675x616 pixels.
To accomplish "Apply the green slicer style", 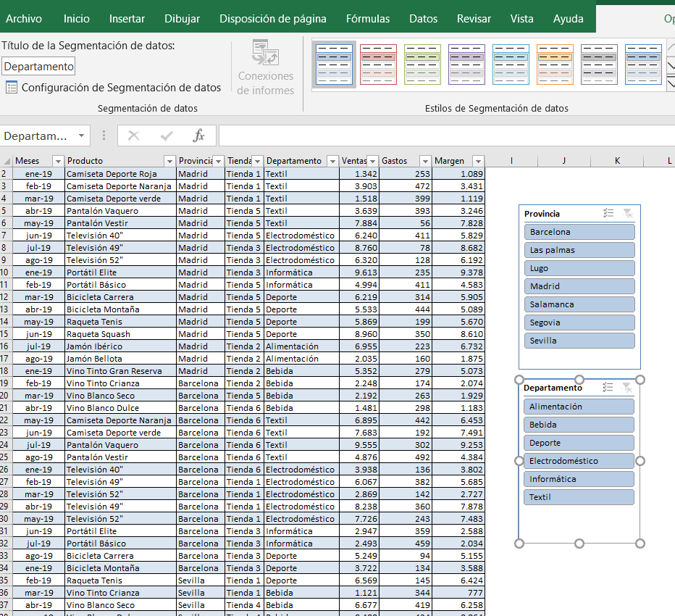I will [423, 64].
